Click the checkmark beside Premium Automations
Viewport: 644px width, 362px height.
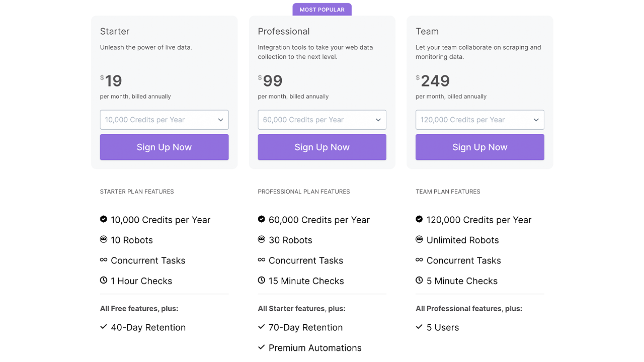tap(262, 347)
